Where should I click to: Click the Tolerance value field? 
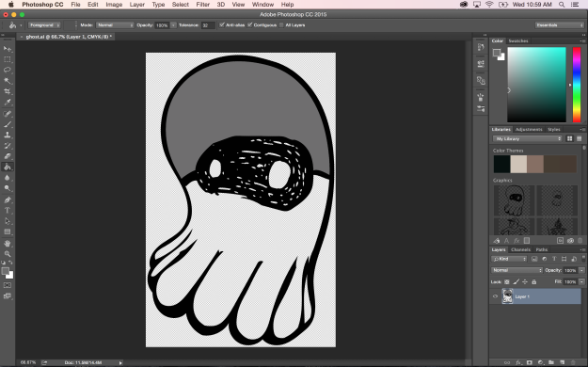[208, 25]
